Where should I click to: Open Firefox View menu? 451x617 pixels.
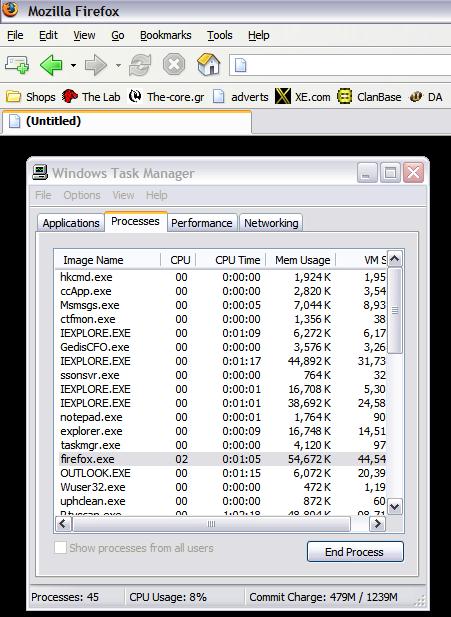84,35
